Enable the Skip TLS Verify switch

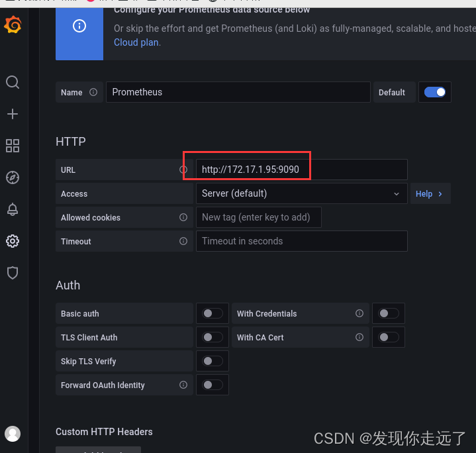tap(213, 361)
